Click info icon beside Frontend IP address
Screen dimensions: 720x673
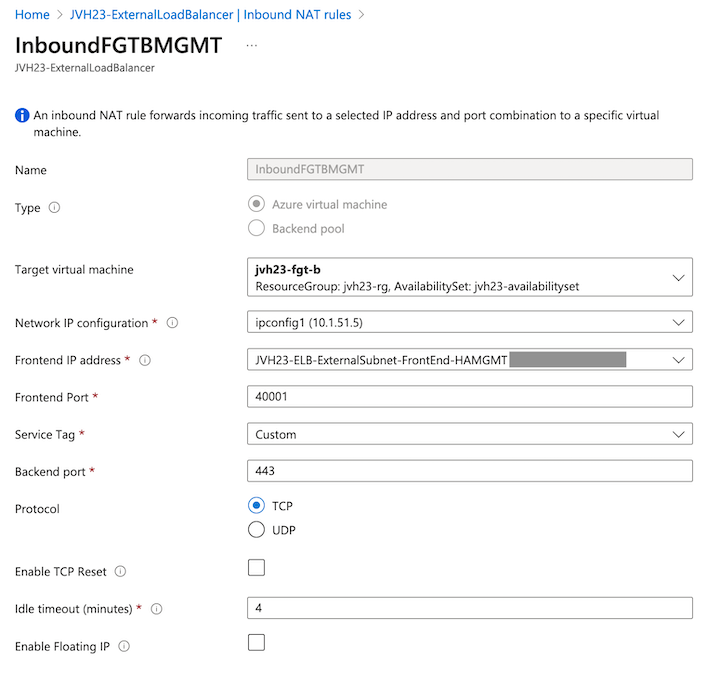145,360
